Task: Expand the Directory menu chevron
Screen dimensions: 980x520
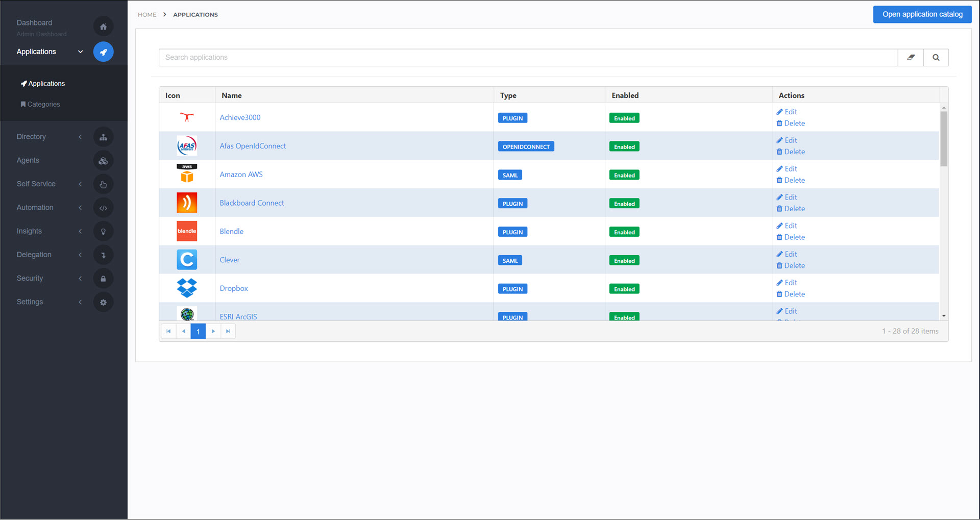Action: tap(80, 137)
